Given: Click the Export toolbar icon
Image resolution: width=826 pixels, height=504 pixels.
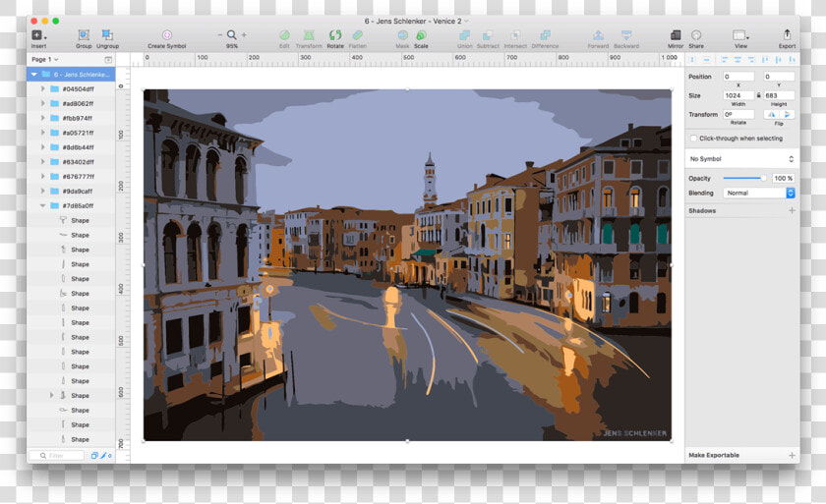Looking at the screenshot, I should [x=787, y=34].
